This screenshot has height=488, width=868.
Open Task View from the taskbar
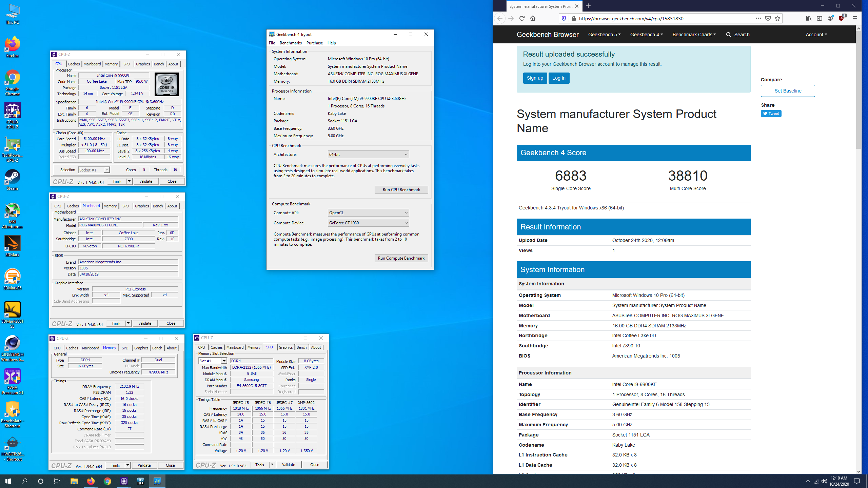(x=57, y=481)
